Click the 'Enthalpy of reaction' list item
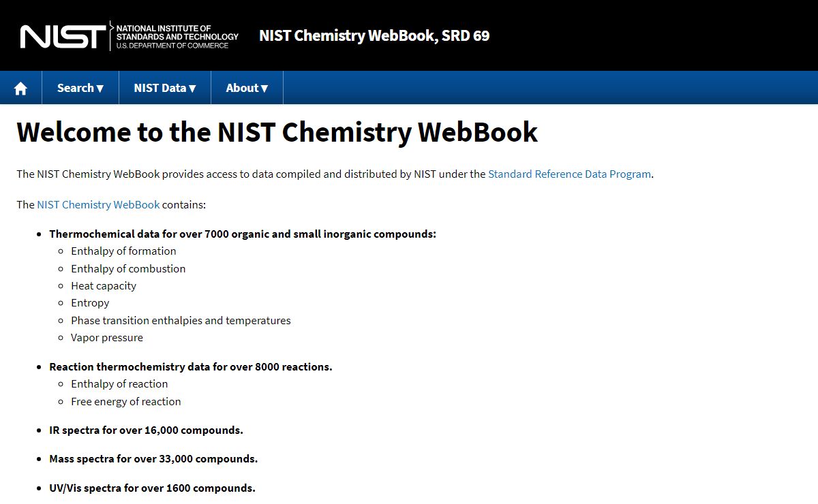The width and height of the screenshot is (818, 504). click(x=119, y=383)
